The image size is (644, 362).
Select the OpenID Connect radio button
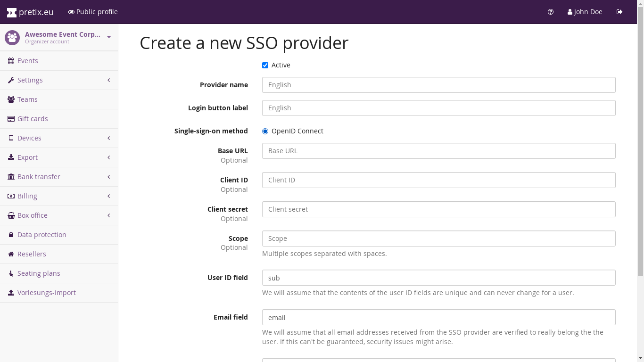[x=265, y=131]
